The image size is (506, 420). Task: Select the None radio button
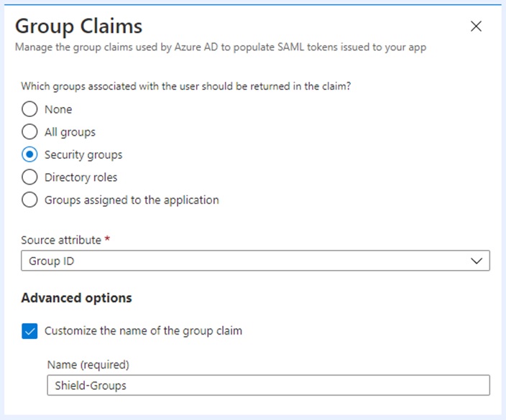click(29, 110)
